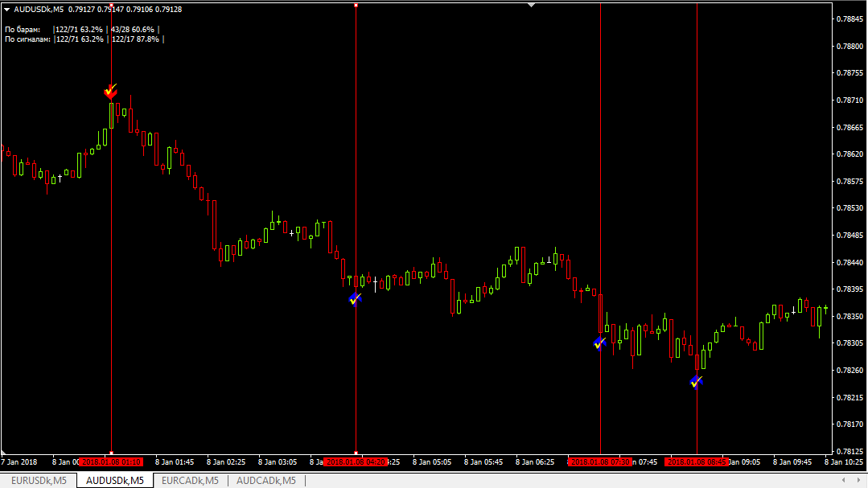Click the tab scroll right arrow
Viewport: 868px width, 488px height.
tap(858, 480)
